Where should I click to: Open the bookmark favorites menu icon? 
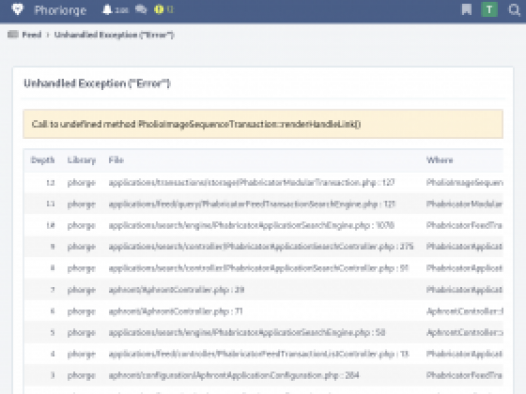pos(466,10)
